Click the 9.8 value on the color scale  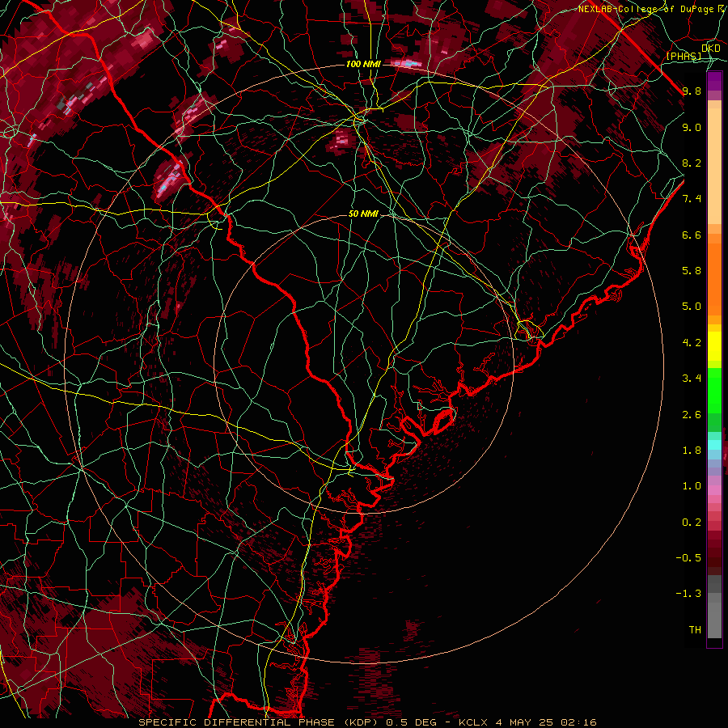pos(692,91)
